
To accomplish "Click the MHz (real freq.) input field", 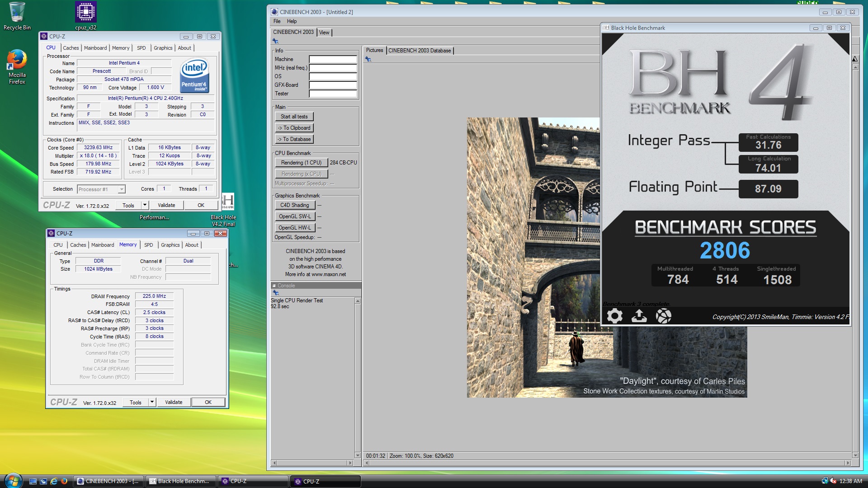I will click(333, 68).
